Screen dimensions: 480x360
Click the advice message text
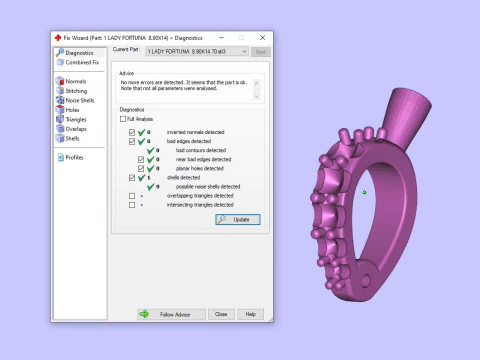click(184, 85)
